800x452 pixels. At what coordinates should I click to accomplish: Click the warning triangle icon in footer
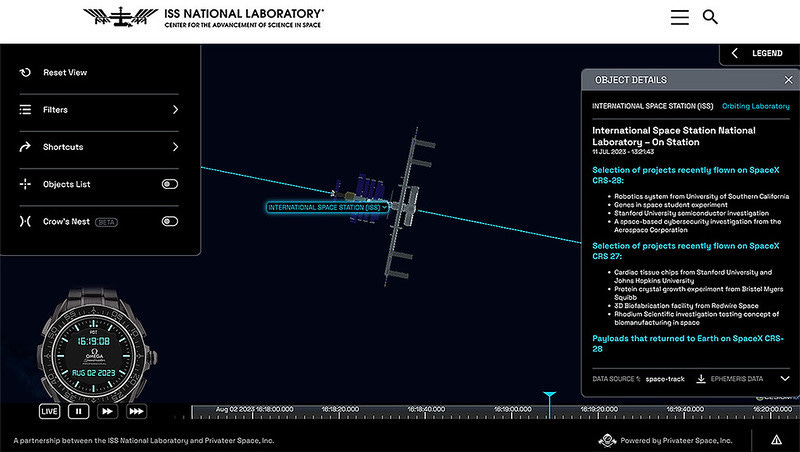(x=776, y=440)
